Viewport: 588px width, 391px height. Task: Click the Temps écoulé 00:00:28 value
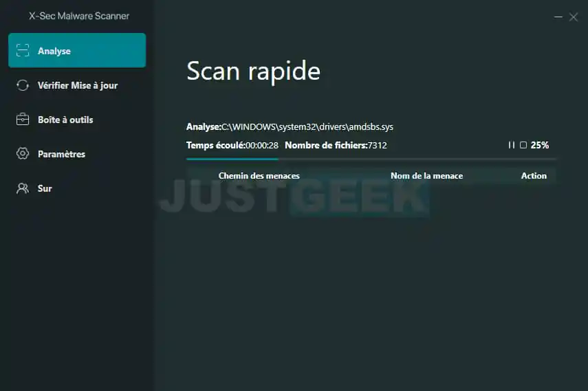tap(262, 146)
